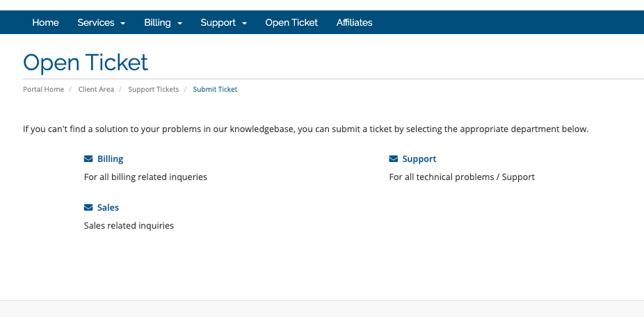Choose the Sales department link
This screenshot has width=644, height=317.
coord(108,207)
